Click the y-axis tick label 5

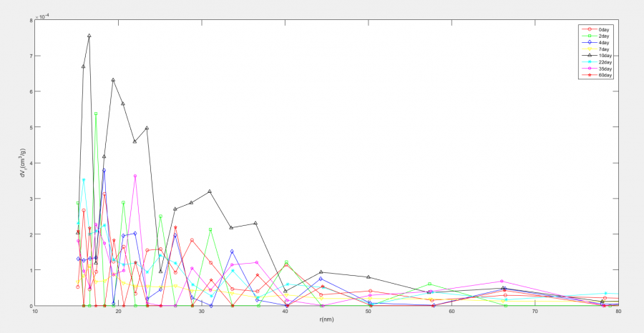coord(31,127)
